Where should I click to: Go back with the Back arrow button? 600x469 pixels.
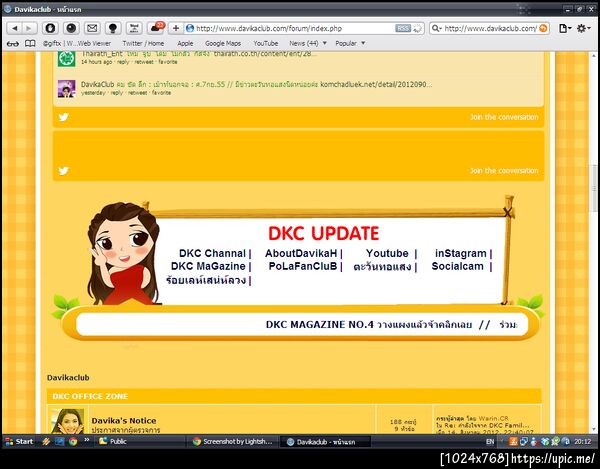(x=15, y=28)
